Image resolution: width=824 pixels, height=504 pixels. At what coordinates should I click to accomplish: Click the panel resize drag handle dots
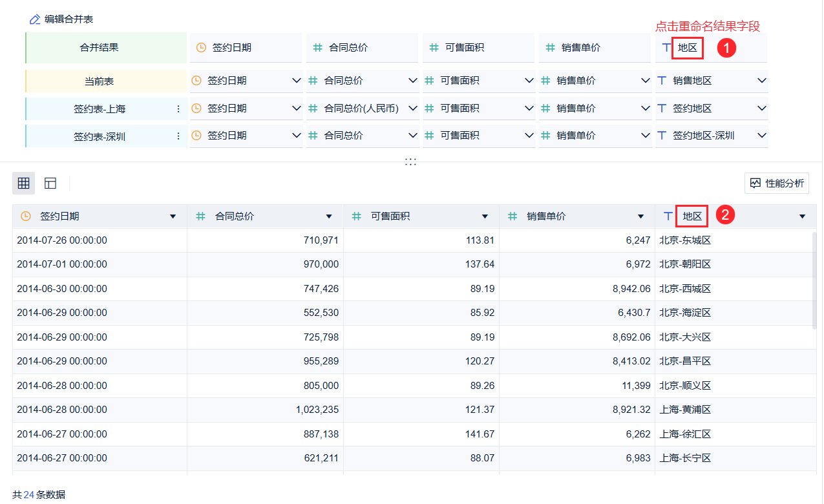click(x=411, y=162)
